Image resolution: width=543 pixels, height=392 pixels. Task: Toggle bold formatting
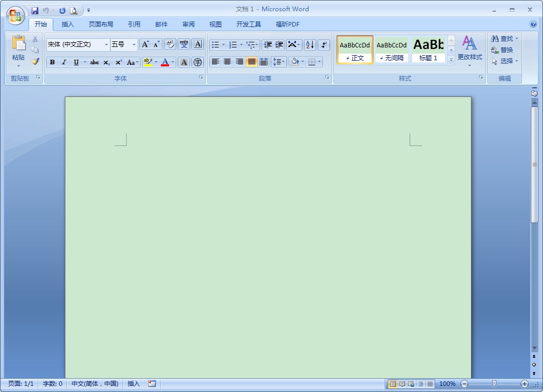[x=52, y=62]
